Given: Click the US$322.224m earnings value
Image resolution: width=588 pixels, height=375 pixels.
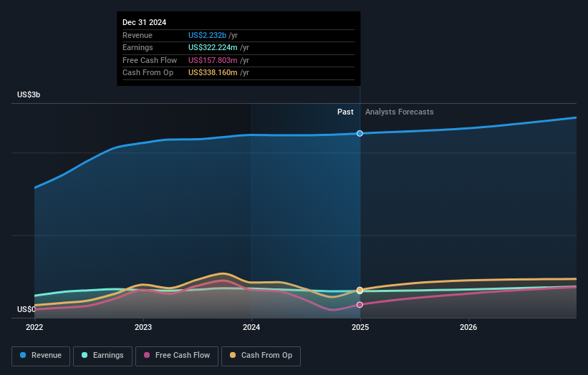Looking at the screenshot, I should coord(213,47).
